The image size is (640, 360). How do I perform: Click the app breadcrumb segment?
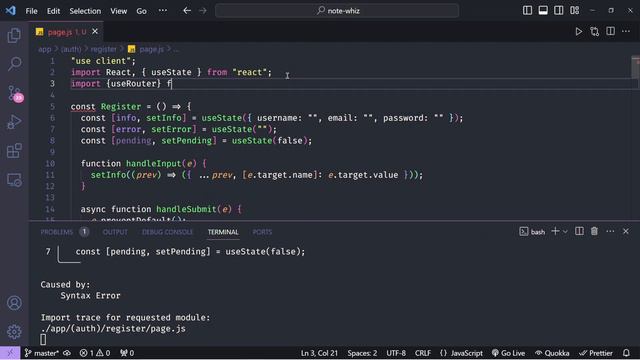coord(44,49)
